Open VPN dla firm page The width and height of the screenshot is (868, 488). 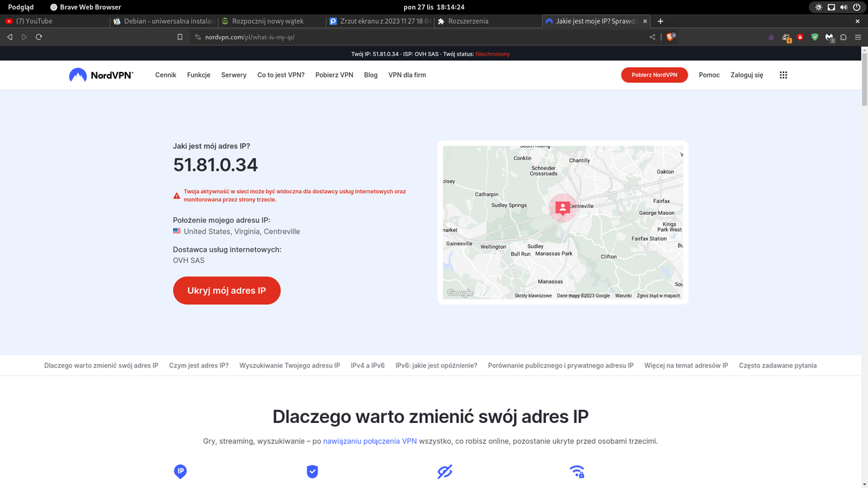point(408,75)
